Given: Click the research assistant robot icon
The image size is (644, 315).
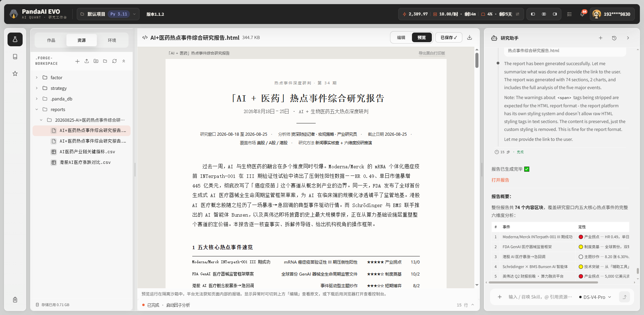Looking at the screenshot, I should pyautogui.click(x=494, y=38).
